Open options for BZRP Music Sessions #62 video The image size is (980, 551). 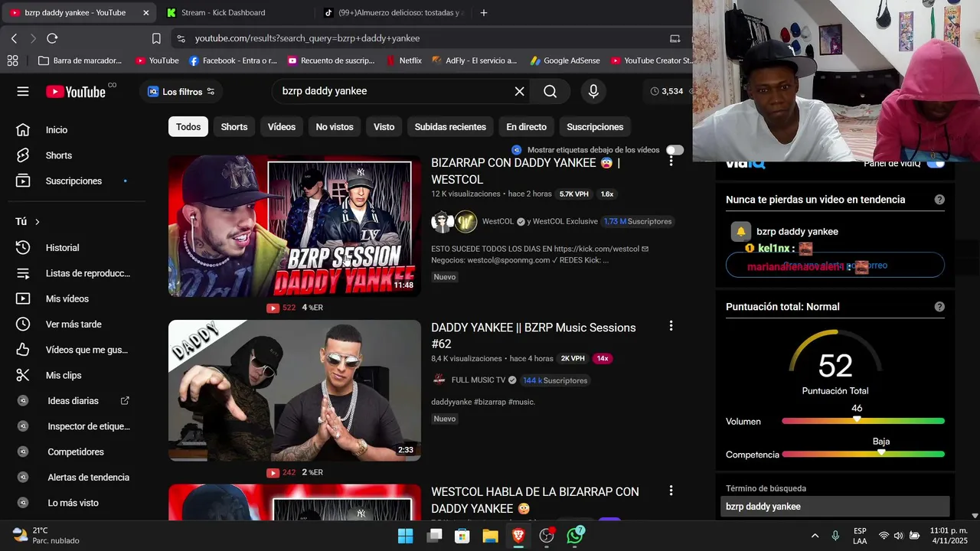pos(671,326)
